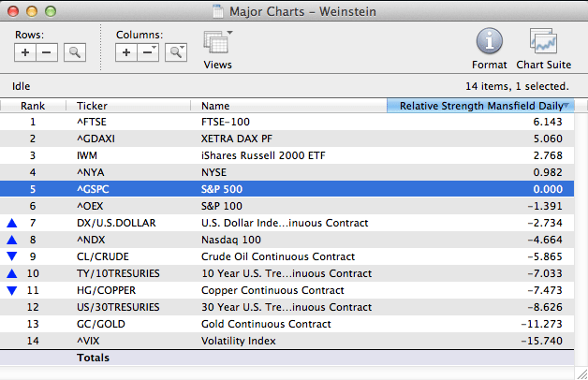The image size is (588, 380).
Task: Open the Columns search dropdown
Action: [175, 52]
